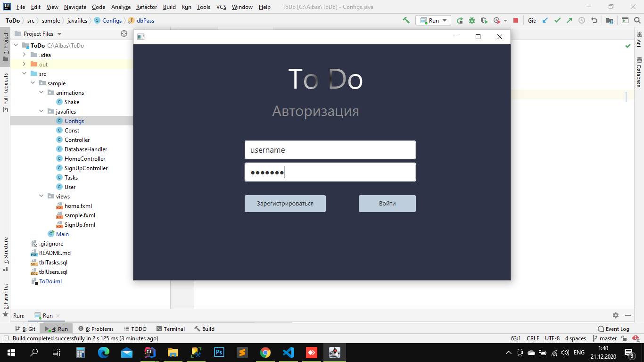The width and height of the screenshot is (644, 362).
Task: Open the profiler icon next to coverage
Action: coord(496,20)
